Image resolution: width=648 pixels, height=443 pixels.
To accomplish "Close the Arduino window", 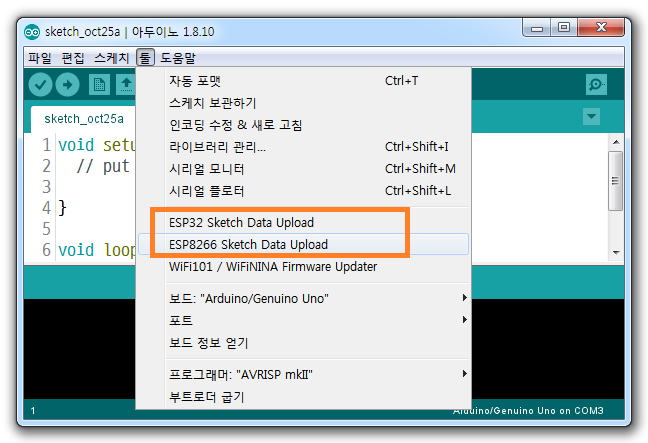I will (x=601, y=28).
